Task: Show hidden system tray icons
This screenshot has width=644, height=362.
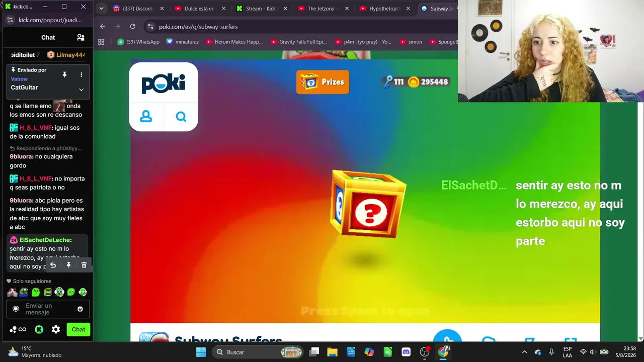Action: coord(524,352)
